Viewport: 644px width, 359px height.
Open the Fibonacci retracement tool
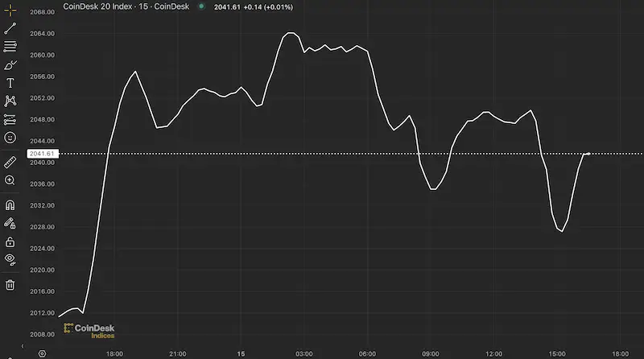pos(10,47)
